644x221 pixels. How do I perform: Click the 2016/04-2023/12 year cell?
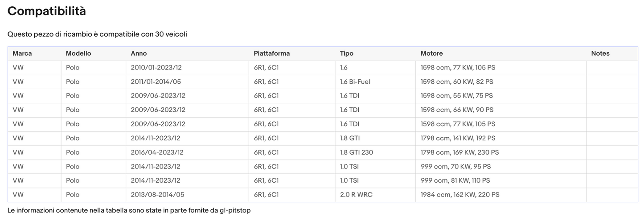[157, 152]
